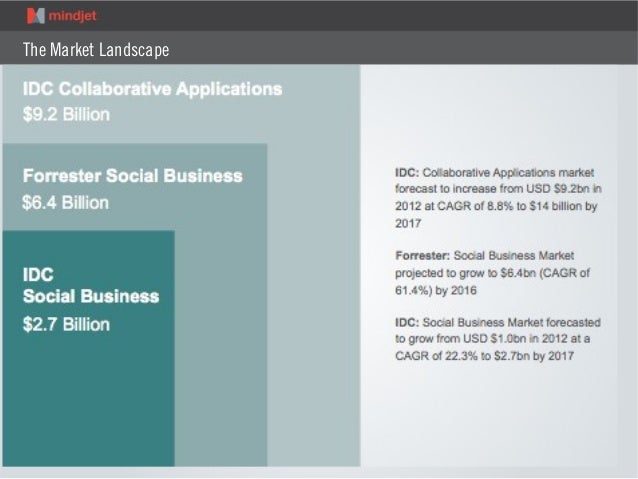Click the '$6.4 Billion' value
The height and width of the screenshot is (479, 638).
66,202
